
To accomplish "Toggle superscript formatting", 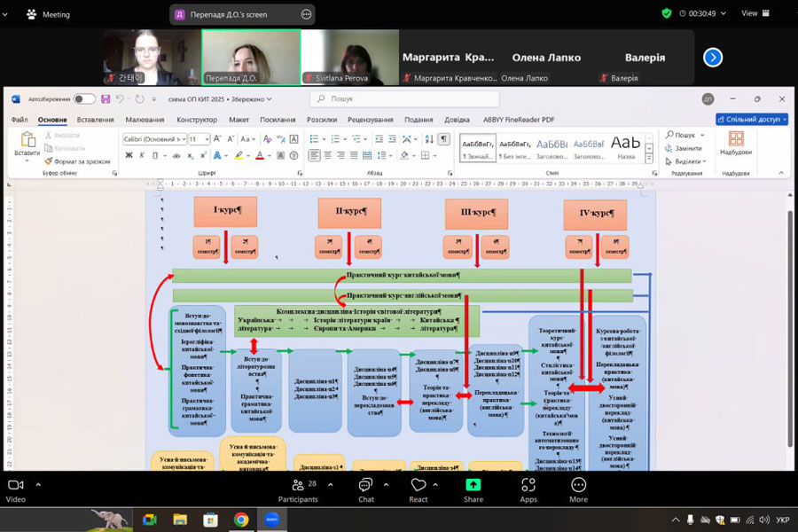I will [203, 155].
